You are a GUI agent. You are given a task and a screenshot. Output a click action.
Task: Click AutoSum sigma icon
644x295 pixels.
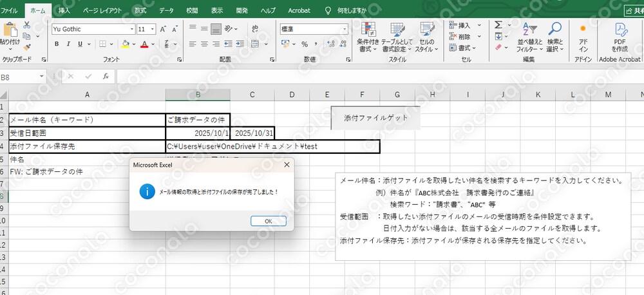(x=498, y=25)
